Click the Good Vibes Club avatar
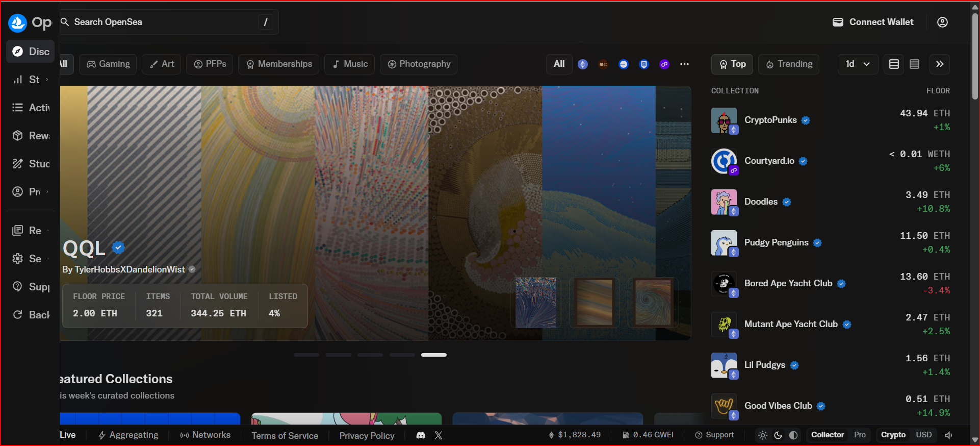This screenshot has width=980, height=446. point(724,406)
